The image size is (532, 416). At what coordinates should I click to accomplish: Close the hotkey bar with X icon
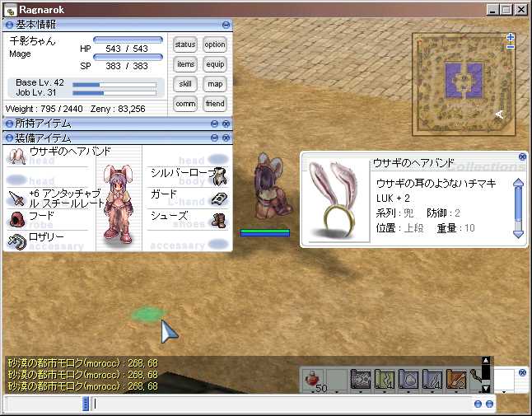(x=522, y=372)
